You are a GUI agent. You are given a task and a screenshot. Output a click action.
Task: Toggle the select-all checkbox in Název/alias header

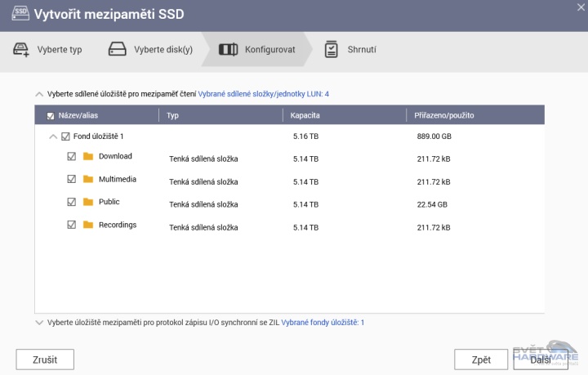51,116
